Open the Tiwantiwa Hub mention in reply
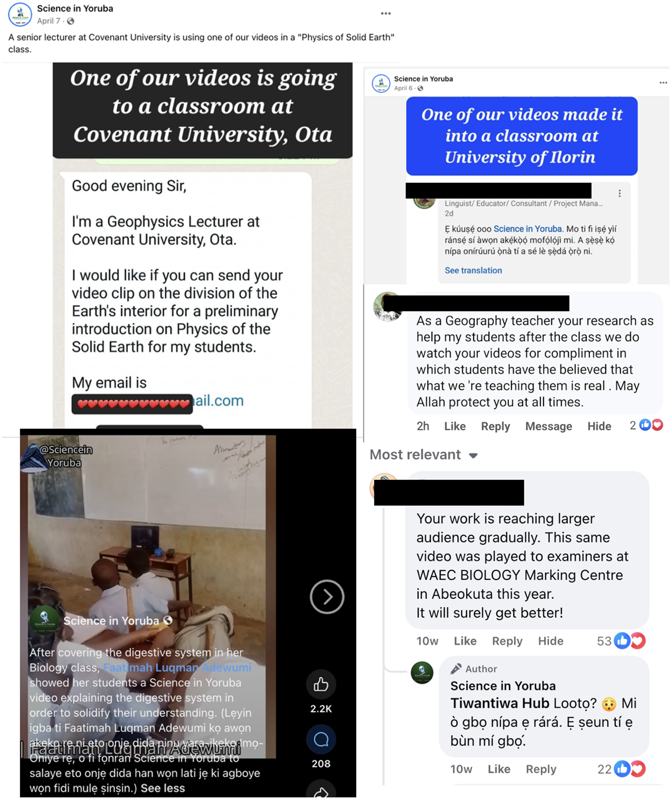 click(500, 703)
